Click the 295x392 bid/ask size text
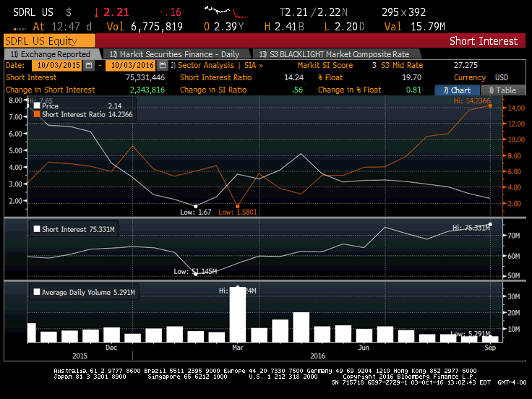532x399 pixels. (x=404, y=12)
